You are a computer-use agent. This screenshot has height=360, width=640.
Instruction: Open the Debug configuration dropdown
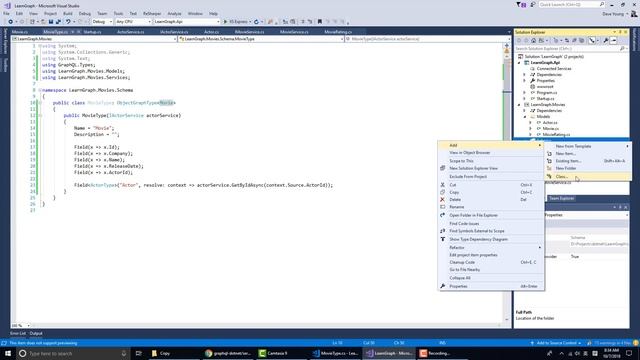point(102,22)
